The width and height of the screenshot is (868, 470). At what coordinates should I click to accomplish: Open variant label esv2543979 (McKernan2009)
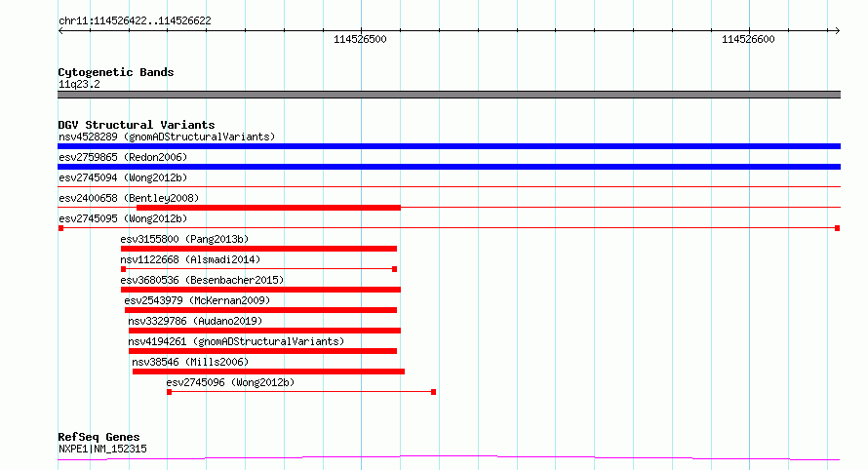tap(197, 300)
